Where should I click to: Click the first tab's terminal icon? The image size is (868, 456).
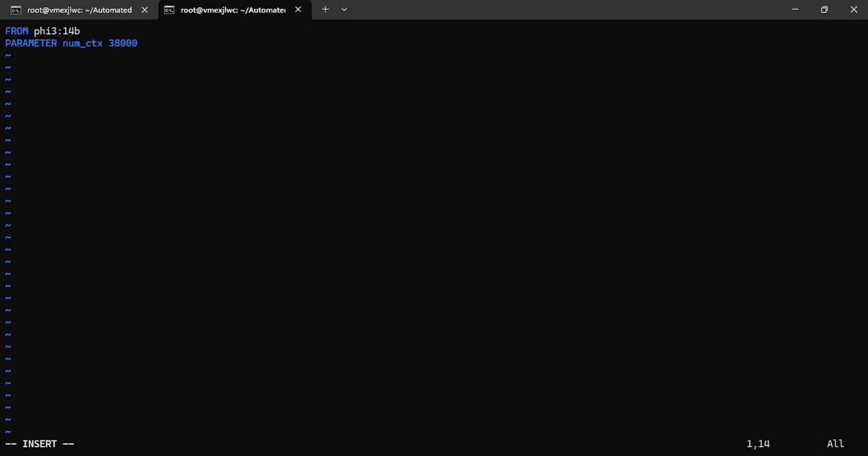16,10
